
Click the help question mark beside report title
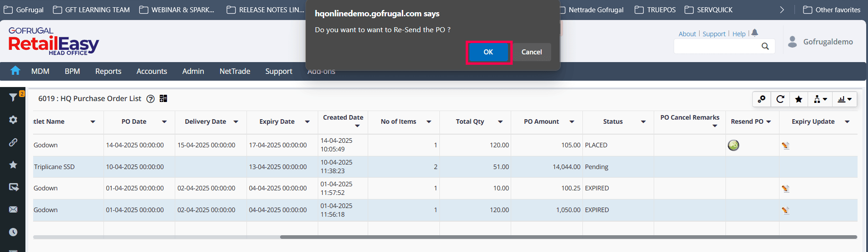(x=151, y=99)
